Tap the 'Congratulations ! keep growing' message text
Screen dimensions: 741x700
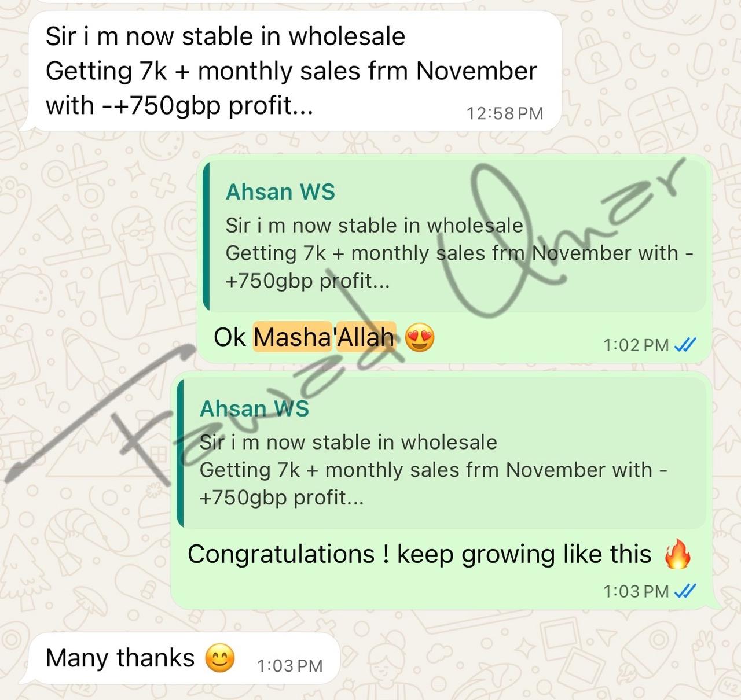point(420,554)
